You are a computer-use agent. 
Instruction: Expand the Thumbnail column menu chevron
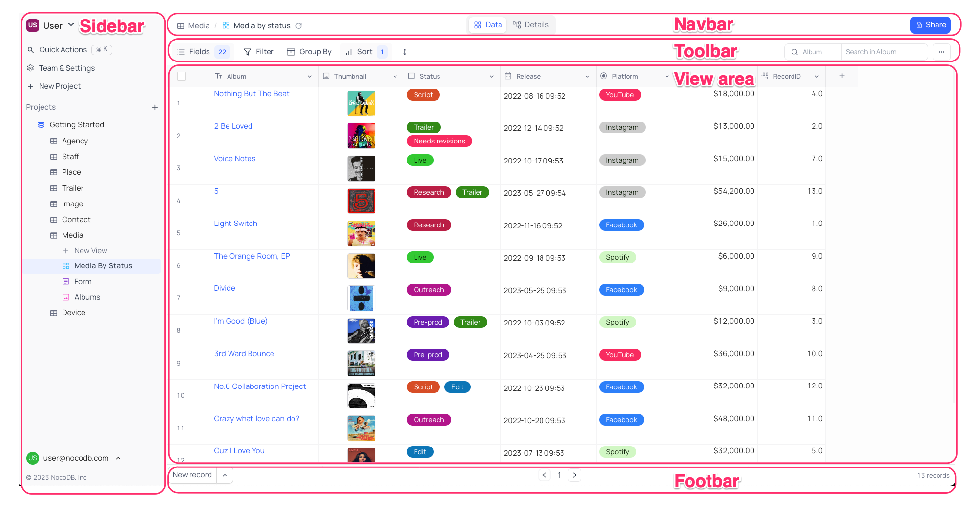coord(395,77)
